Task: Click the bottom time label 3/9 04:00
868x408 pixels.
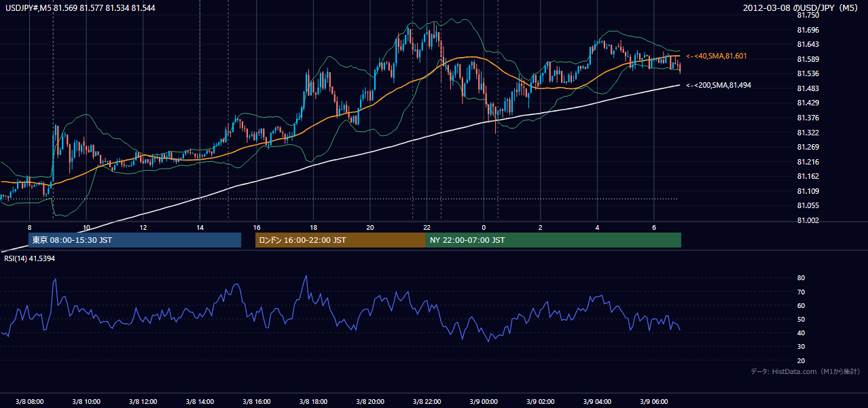Action: pyautogui.click(x=597, y=401)
